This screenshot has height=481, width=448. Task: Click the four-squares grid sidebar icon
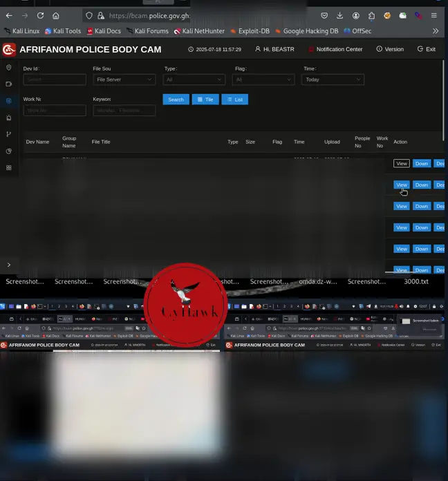(x=9, y=167)
